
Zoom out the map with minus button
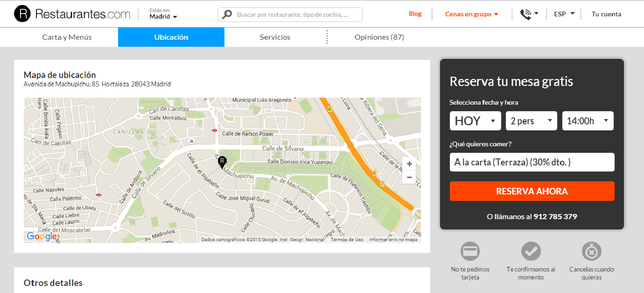click(409, 177)
